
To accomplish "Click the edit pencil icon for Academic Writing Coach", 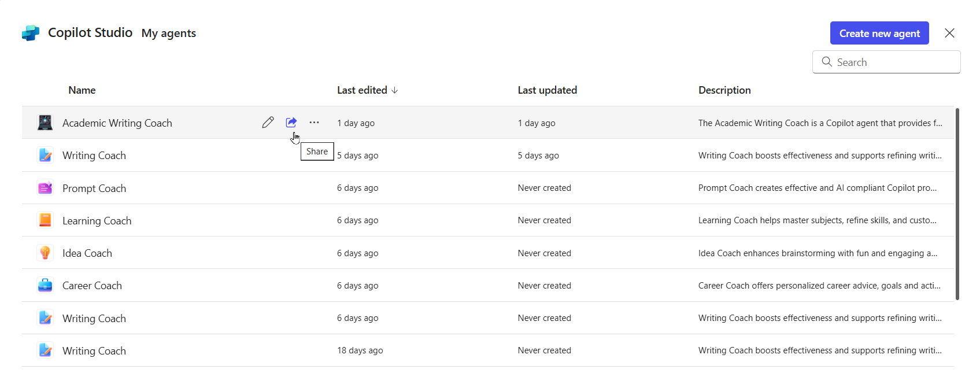I will 268,123.
